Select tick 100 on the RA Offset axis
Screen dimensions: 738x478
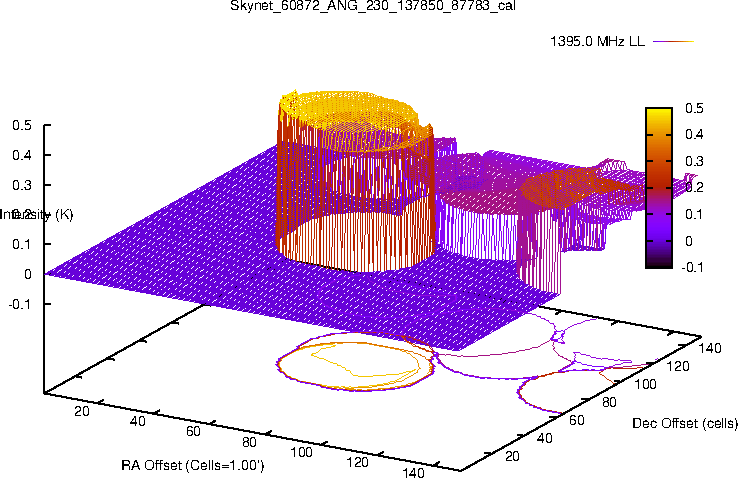(x=301, y=452)
